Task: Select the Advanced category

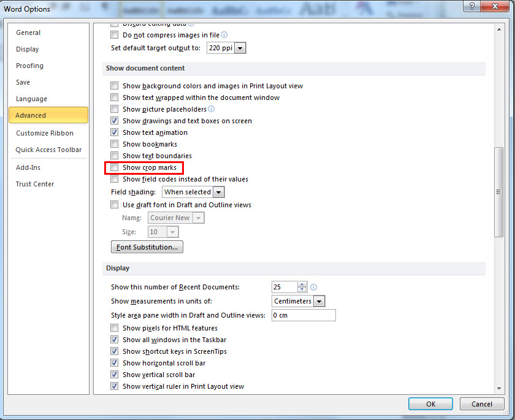Action: coord(48,115)
